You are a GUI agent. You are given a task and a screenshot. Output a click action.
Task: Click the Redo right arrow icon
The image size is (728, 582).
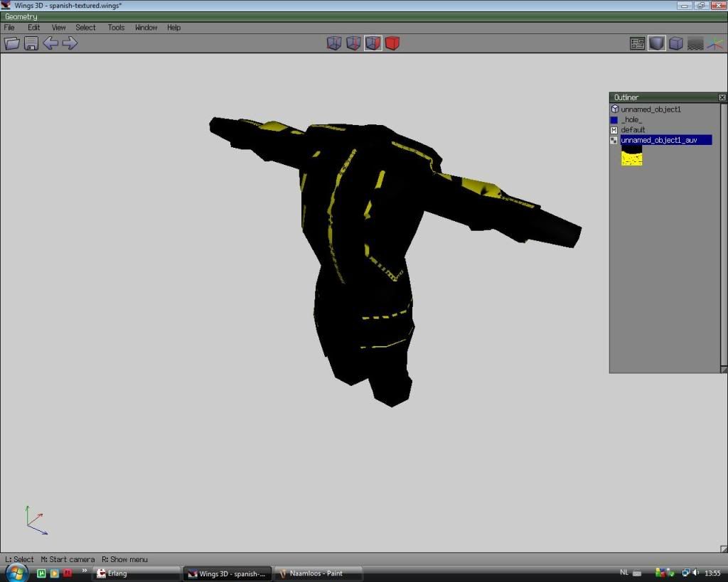70,43
